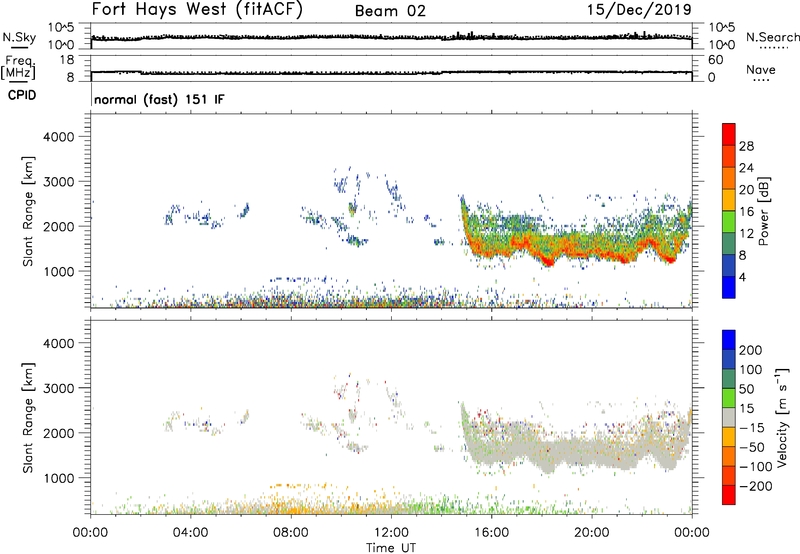
Task: Click the "Power [dB]" colorbar title
Action: click(x=763, y=211)
